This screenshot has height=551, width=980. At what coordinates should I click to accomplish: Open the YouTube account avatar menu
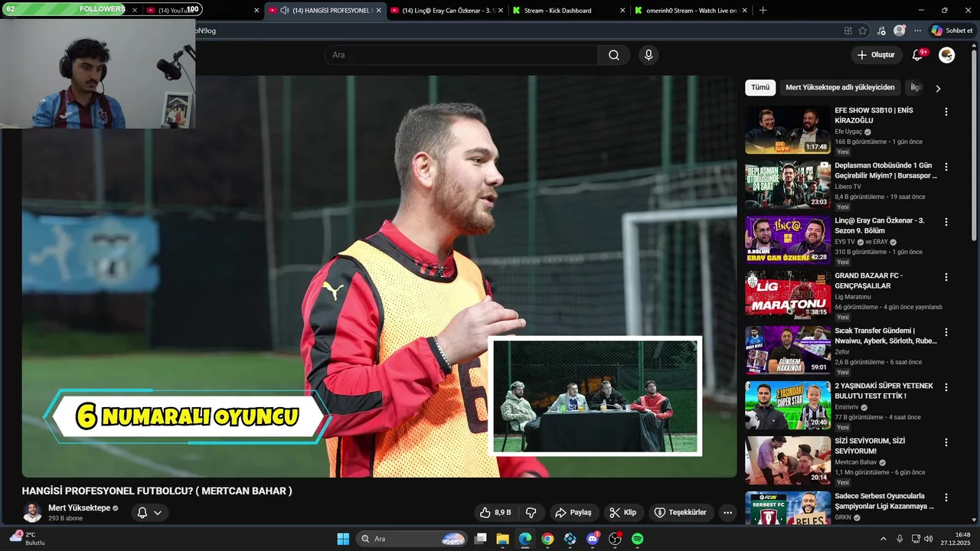pos(947,55)
